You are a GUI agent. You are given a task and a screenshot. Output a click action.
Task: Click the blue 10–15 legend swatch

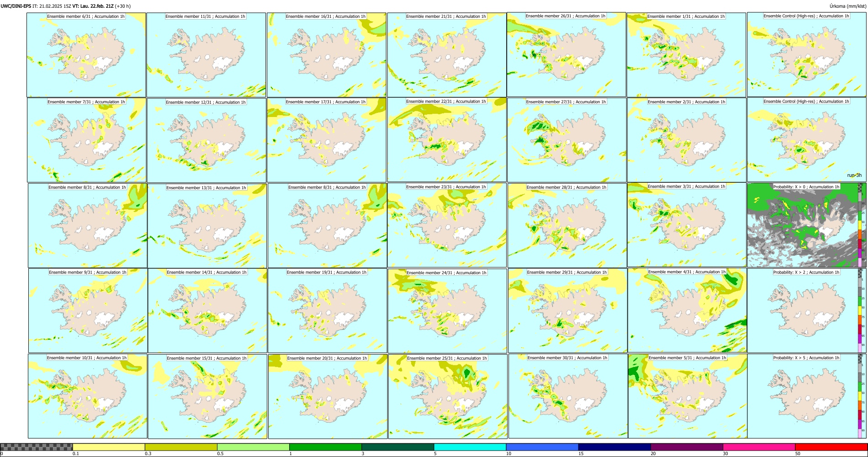click(x=542, y=447)
